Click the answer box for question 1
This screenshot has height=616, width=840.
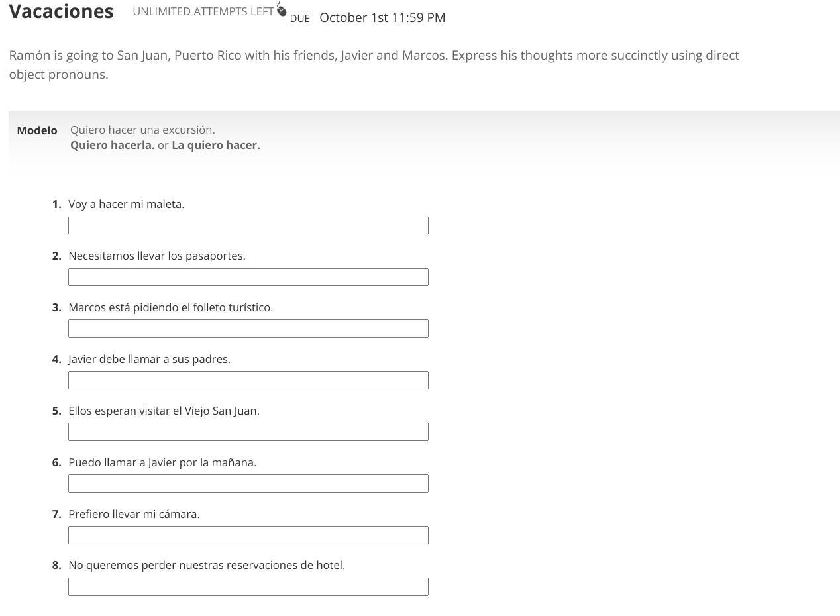point(248,225)
